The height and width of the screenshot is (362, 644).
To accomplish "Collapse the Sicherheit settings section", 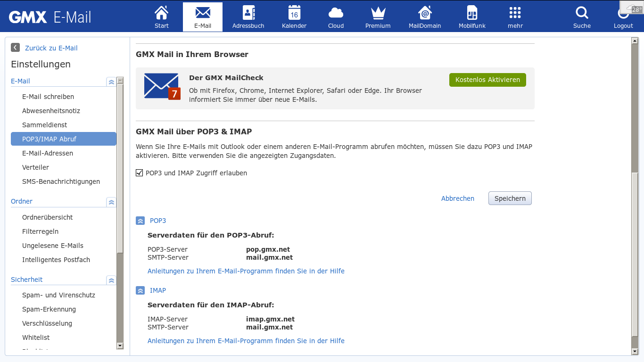I will click(x=111, y=280).
